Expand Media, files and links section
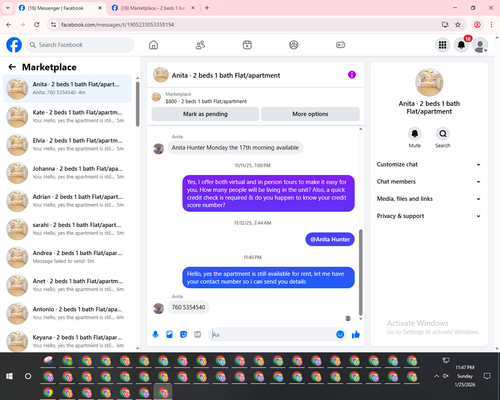Viewport: 500px width, 400px height. 429,199
